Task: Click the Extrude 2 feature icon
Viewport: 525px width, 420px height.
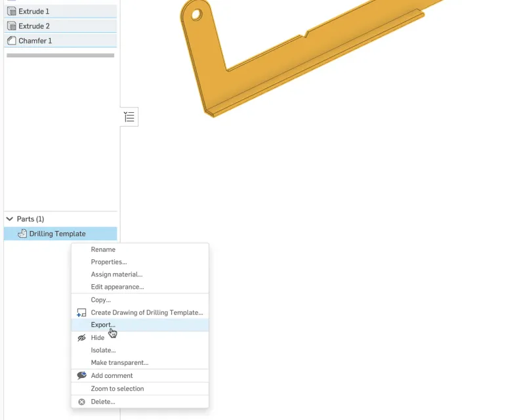Action: [x=11, y=26]
